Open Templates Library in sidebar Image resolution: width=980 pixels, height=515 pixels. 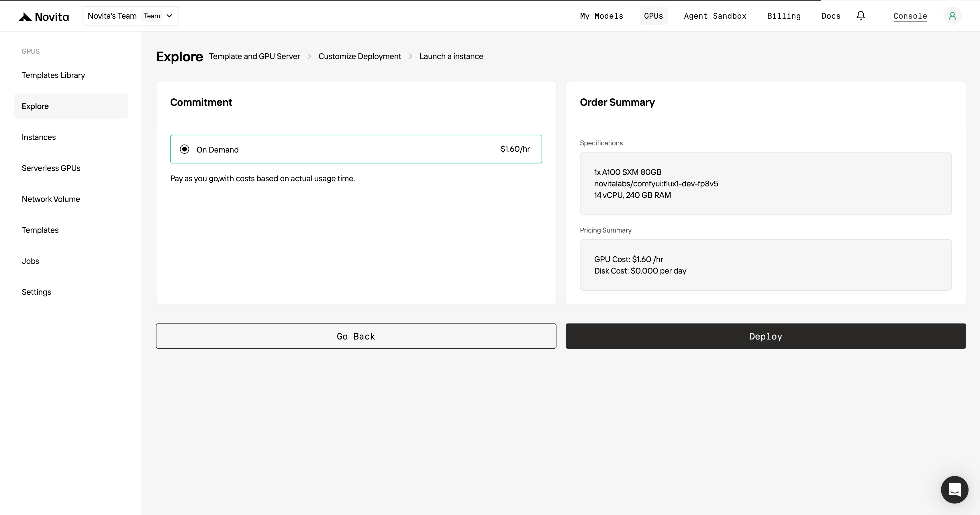tap(71, 75)
